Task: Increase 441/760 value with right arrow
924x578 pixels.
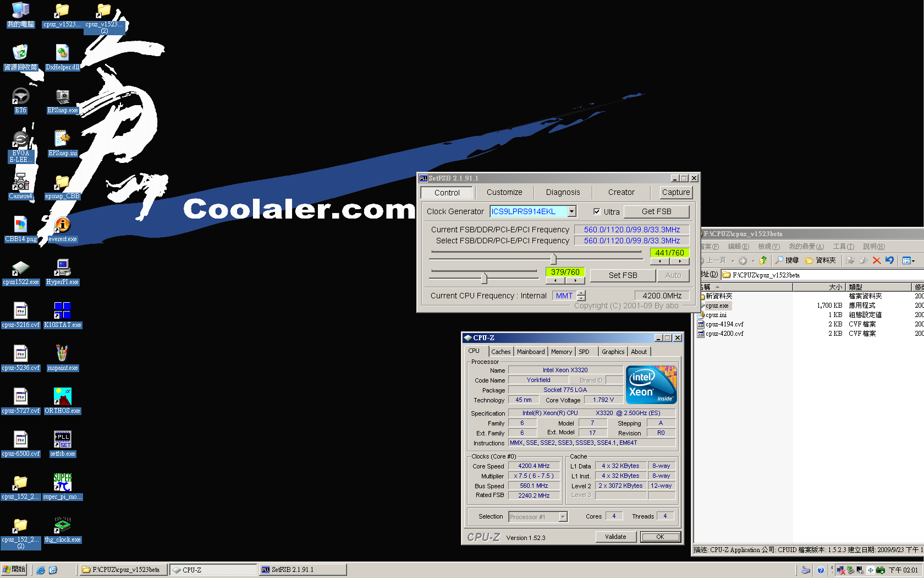Action: pos(680,261)
